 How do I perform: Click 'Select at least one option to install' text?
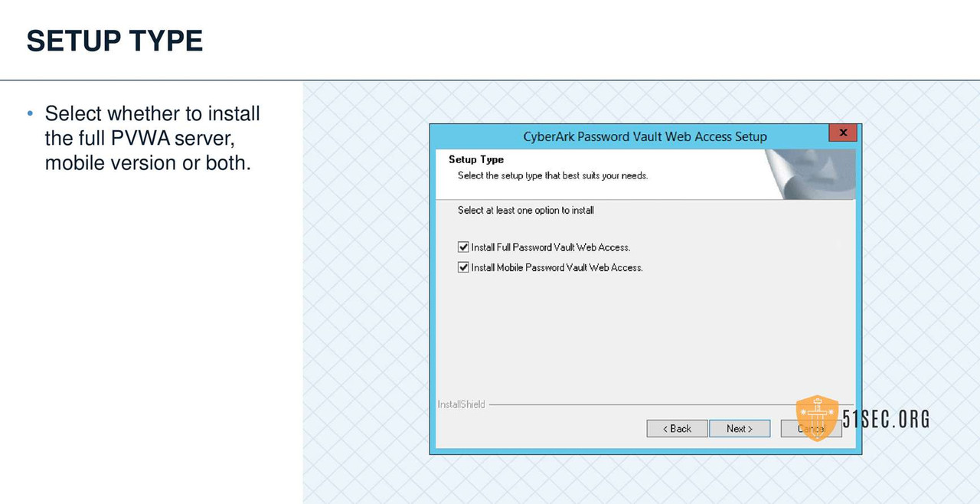click(526, 210)
